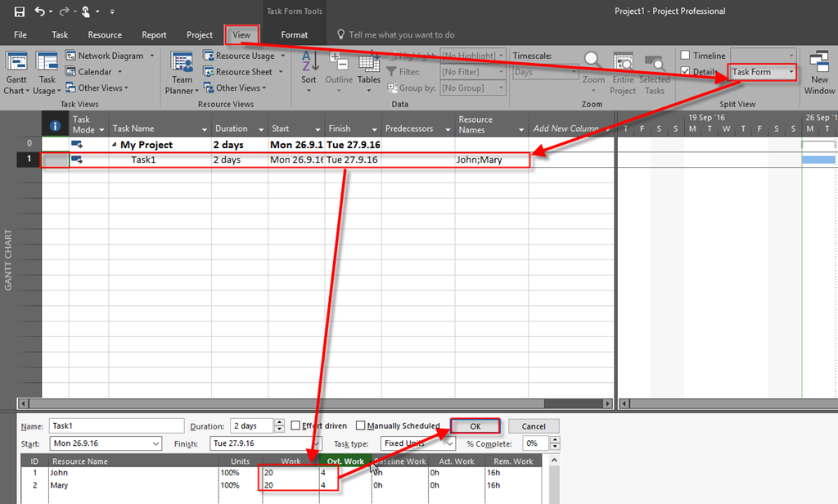Screen dimensions: 838x504
Task: Click the Save icon in title bar
Action: click(20, 11)
